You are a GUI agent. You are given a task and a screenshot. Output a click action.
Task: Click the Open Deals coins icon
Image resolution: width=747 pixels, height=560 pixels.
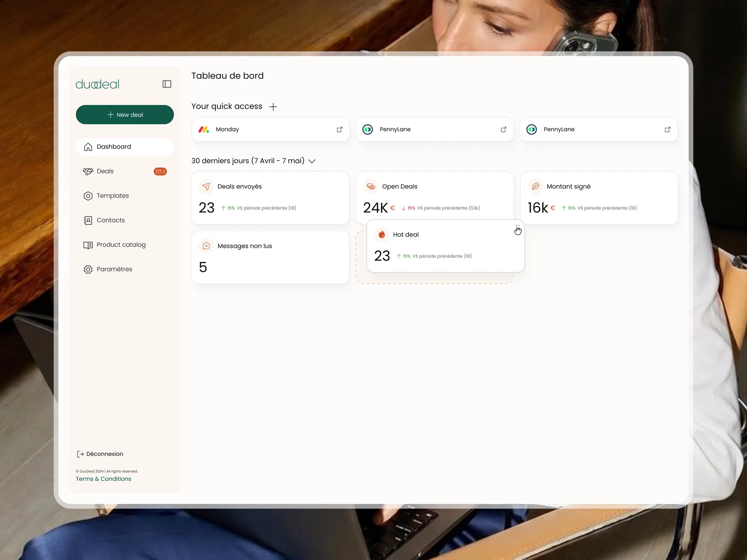pyautogui.click(x=371, y=186)
